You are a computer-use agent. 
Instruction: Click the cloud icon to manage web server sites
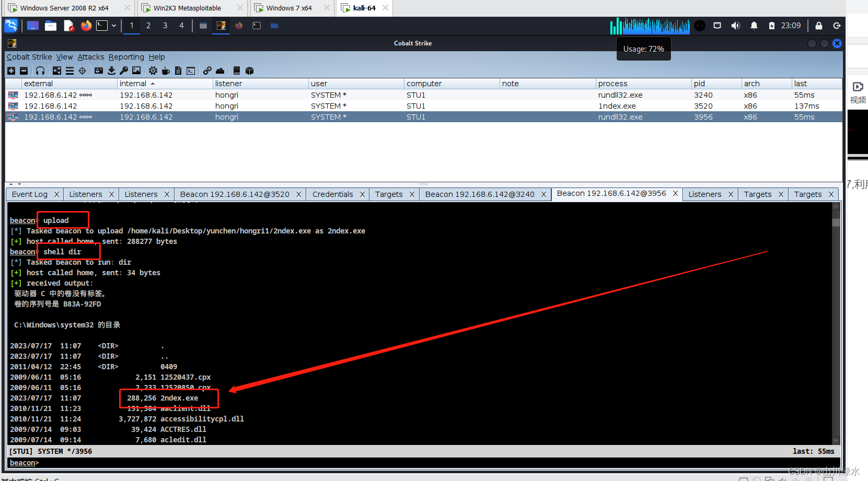[220, 71]
